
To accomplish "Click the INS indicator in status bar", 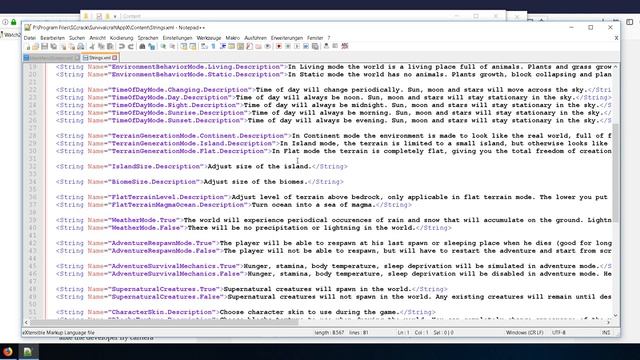I will [x=606, y=333].
